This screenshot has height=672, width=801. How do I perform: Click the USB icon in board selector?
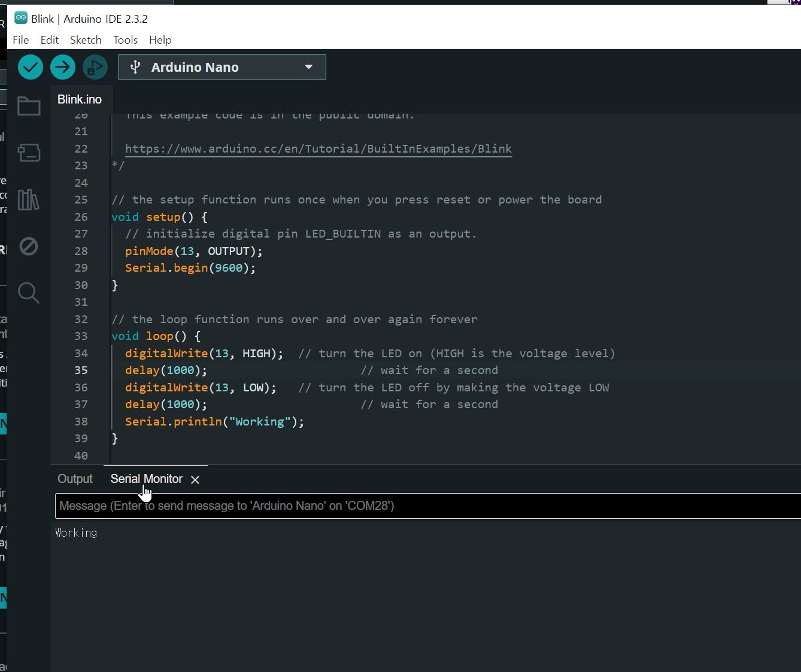pos(135,67)
